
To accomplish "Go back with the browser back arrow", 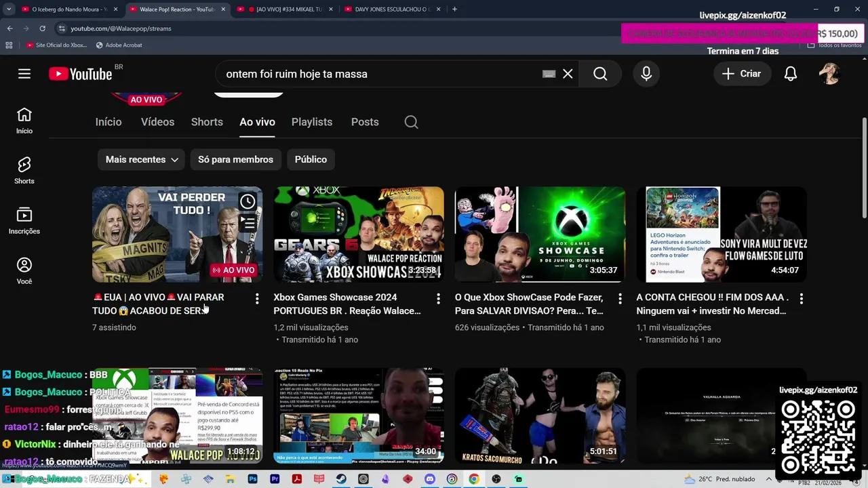I will [9, 28].
